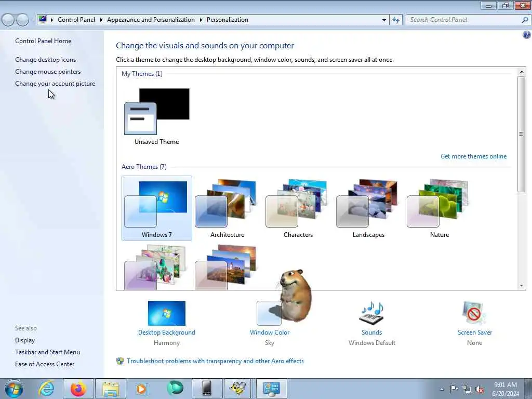Open the address bar history dropdown

pyautogui.click(x=384, y=20)
